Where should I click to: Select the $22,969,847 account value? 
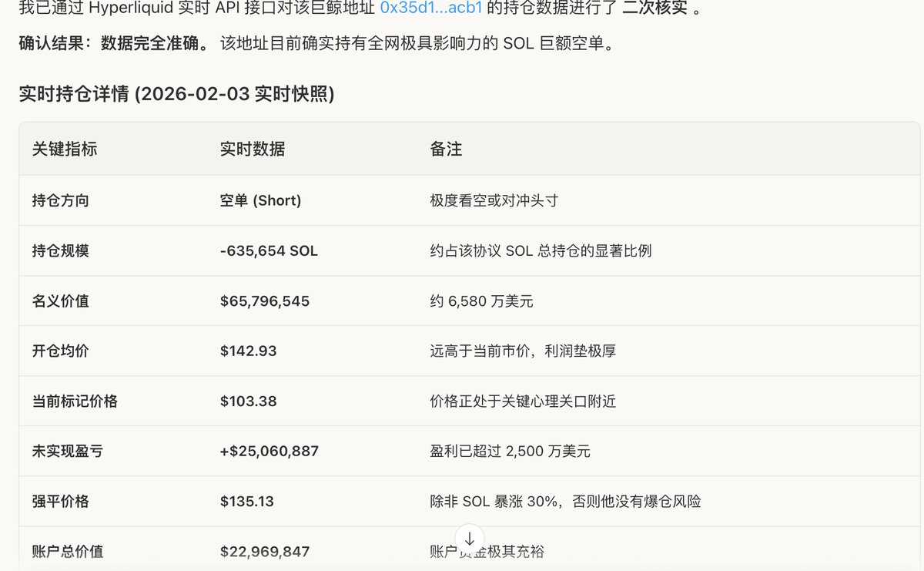pos(265,551)
